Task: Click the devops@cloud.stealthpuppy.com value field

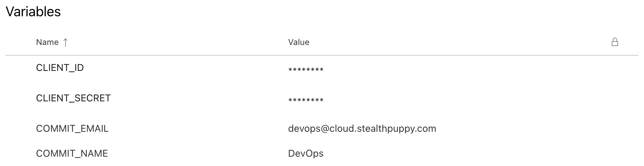Action: pos(362,129)
